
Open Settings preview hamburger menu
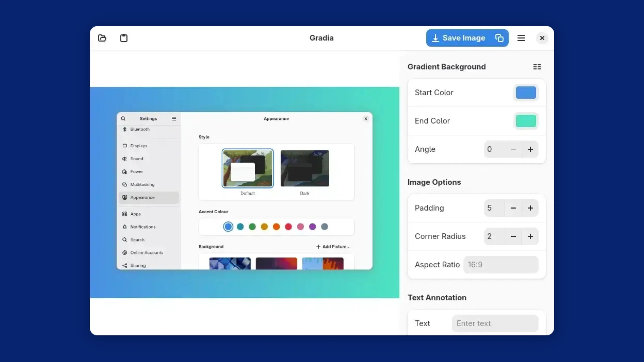174,119
